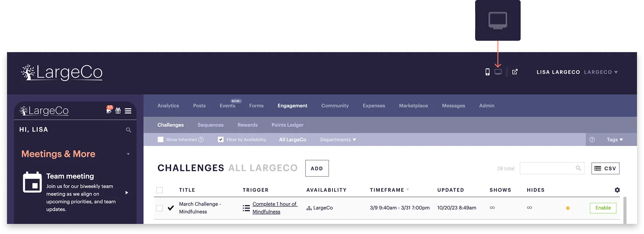Screen dimensions: 644x234
Task: Open the Tags dropdown
Action: click(x=615, y=140)
